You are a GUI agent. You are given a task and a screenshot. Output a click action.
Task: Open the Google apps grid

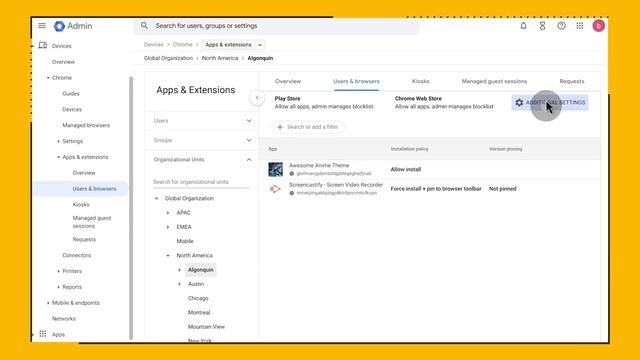pyautogui.click(x=580, y=26)
